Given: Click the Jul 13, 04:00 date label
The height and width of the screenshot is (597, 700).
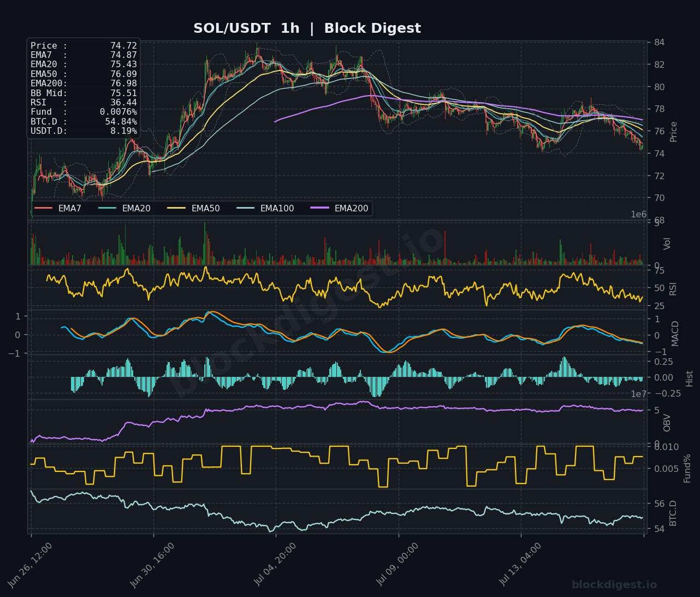Looking at the screenshot, I should point(521,565).
